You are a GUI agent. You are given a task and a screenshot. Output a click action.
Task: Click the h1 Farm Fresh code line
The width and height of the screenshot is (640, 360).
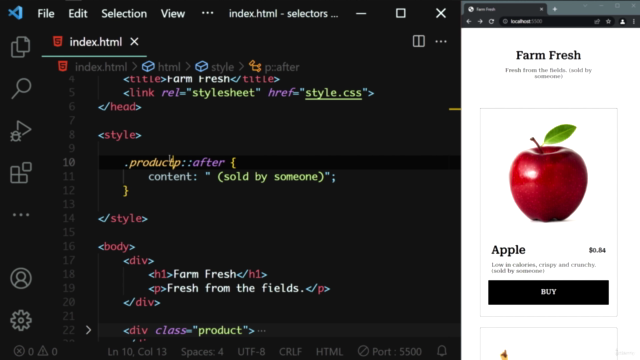click(x=208, y=274)
